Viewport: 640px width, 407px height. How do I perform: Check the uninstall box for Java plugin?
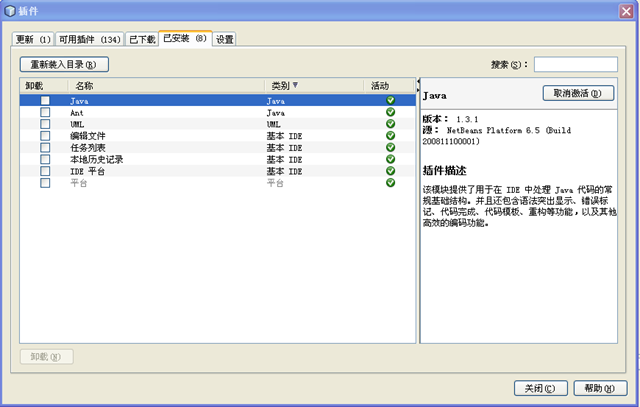tap(45, 100)
